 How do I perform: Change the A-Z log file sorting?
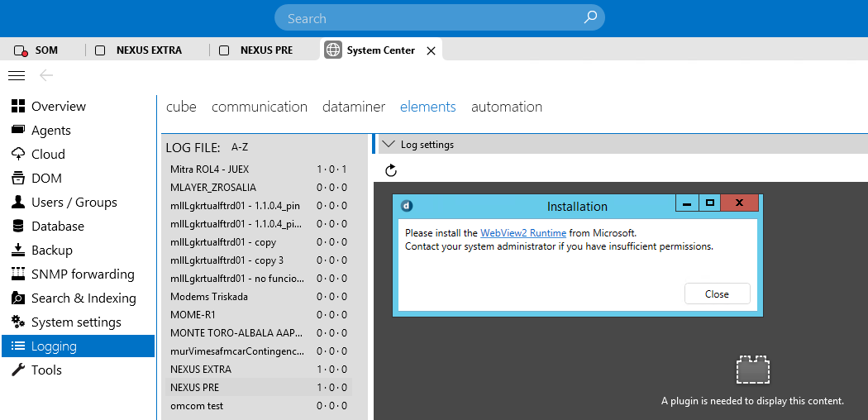(240, 148)
